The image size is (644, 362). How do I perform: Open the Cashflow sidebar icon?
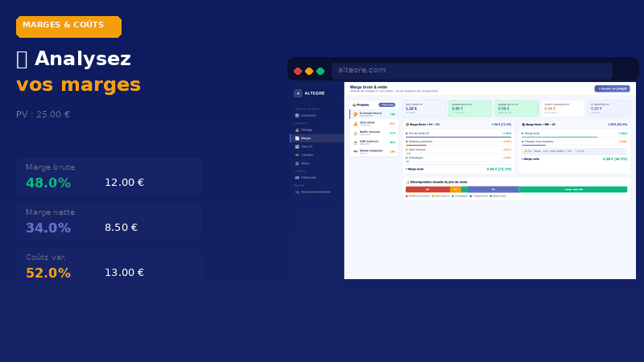(x=297, y=154)
